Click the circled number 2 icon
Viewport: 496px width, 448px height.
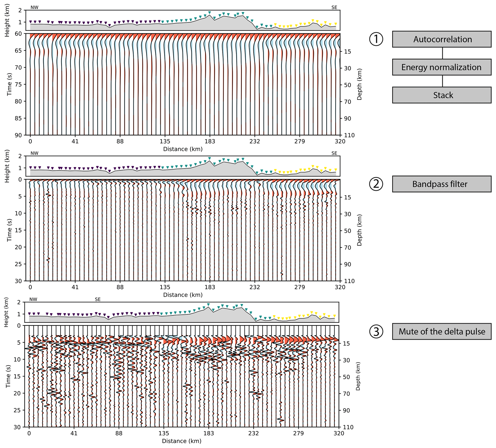(376, 184)
